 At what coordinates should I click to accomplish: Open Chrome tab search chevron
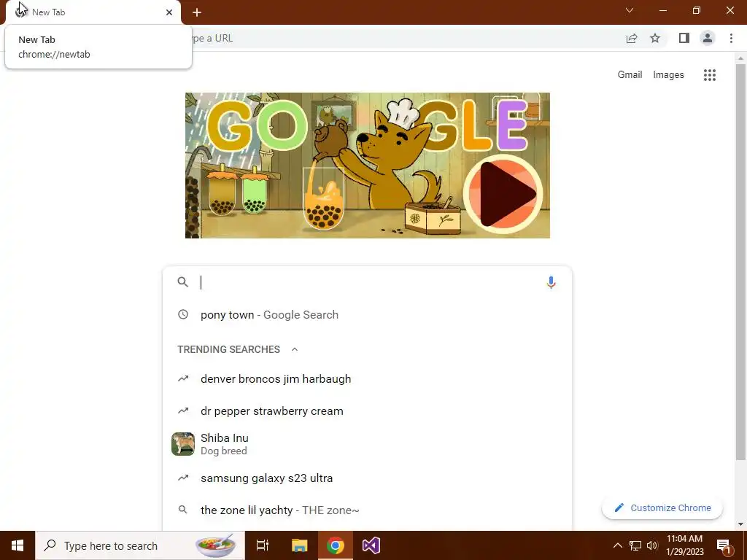coord(630,10)
